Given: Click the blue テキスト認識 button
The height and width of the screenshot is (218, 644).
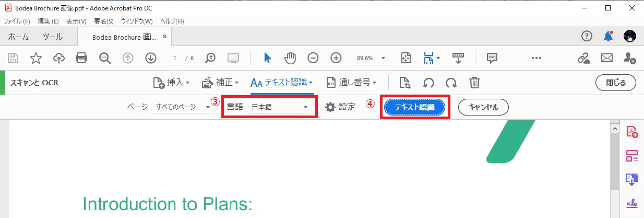Looking at the screenshot, I should (x=415, y=107).
